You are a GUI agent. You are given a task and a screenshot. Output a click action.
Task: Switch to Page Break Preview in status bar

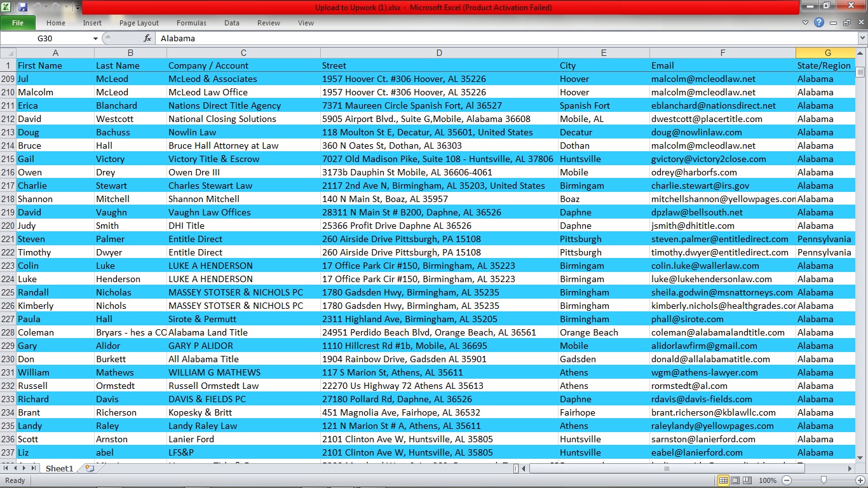pyautogui.click(x=747, y=480)
